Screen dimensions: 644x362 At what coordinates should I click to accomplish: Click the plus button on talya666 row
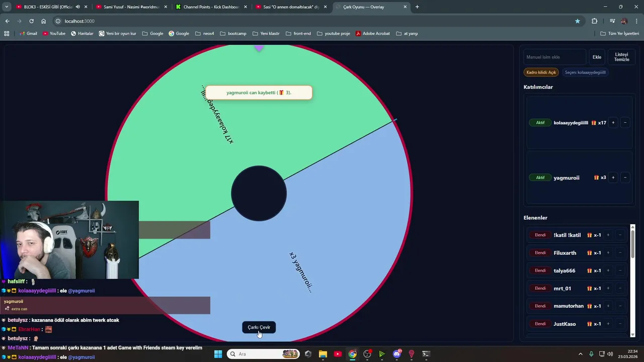click(x=608, y=270)
